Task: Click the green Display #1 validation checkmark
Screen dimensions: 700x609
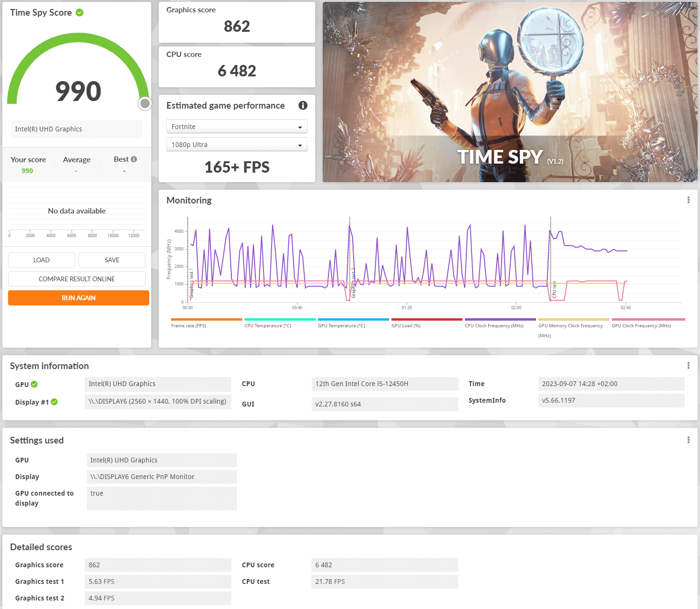Action: click(x=55, y=402)
